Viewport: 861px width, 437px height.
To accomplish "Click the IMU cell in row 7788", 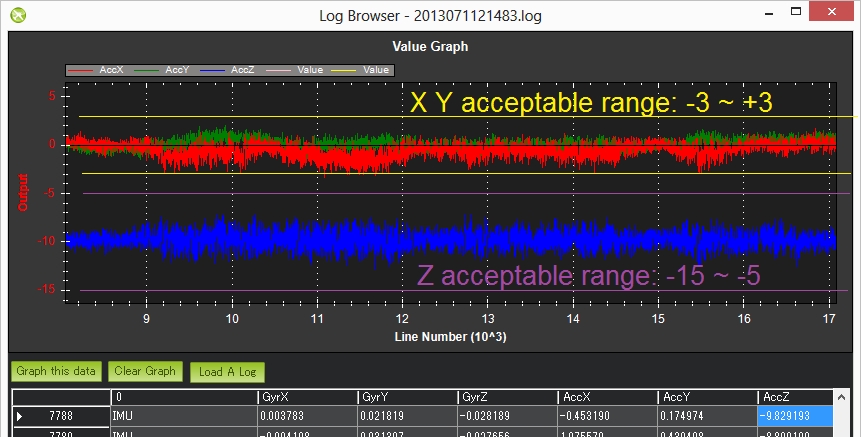I will coord(182,415).
